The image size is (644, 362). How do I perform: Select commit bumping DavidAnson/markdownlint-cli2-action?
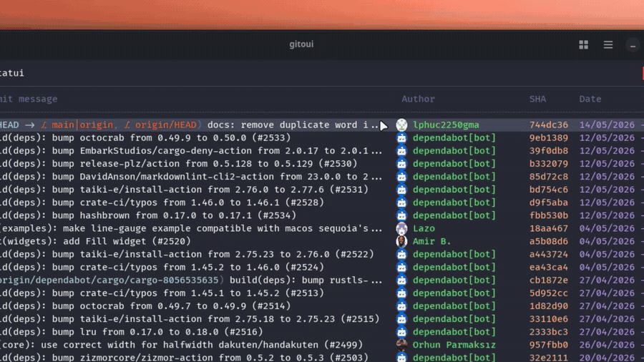coord(191,177)
